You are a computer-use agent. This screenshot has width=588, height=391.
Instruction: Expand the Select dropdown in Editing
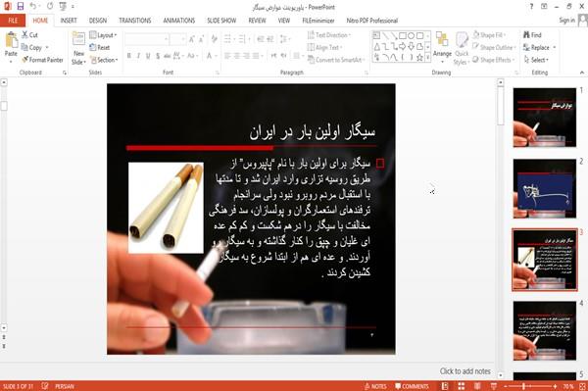(536, 60)
